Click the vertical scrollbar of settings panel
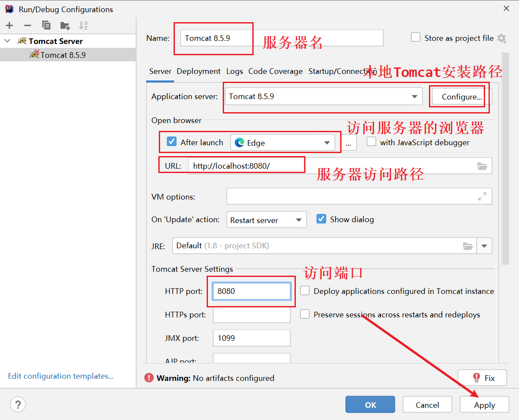This screenshot has width=519, height=420. [x=505, y=159]
